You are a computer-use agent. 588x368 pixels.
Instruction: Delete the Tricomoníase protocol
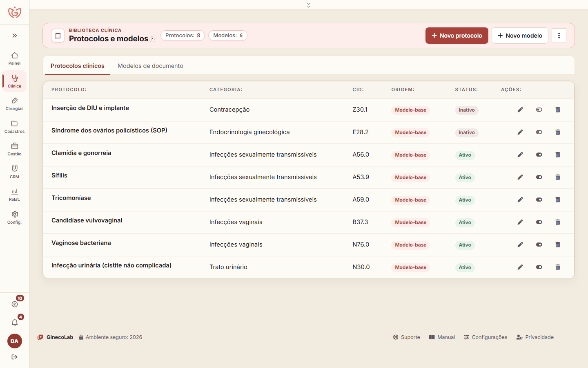click(558, 200)
